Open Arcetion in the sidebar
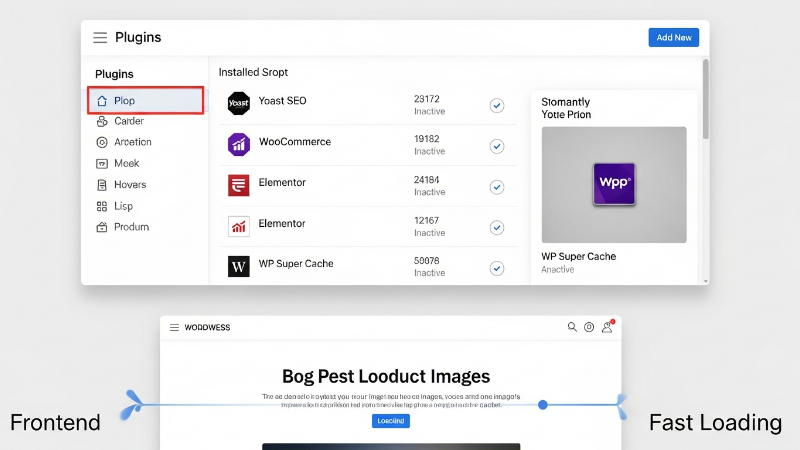800x450 pixels. pyautogui.click(x=133, y=142)
